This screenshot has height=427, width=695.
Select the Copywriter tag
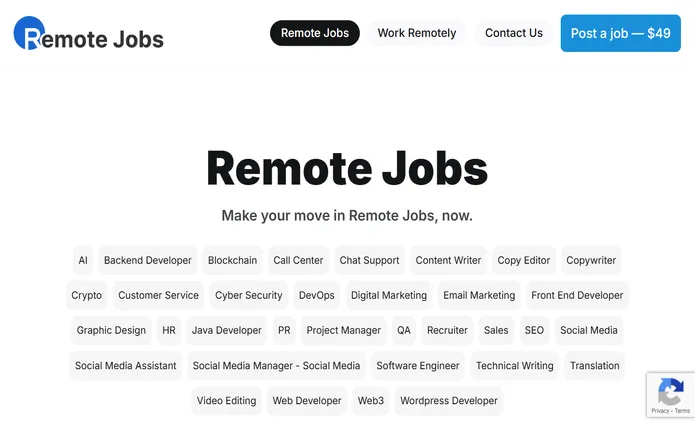pos(591,260)
